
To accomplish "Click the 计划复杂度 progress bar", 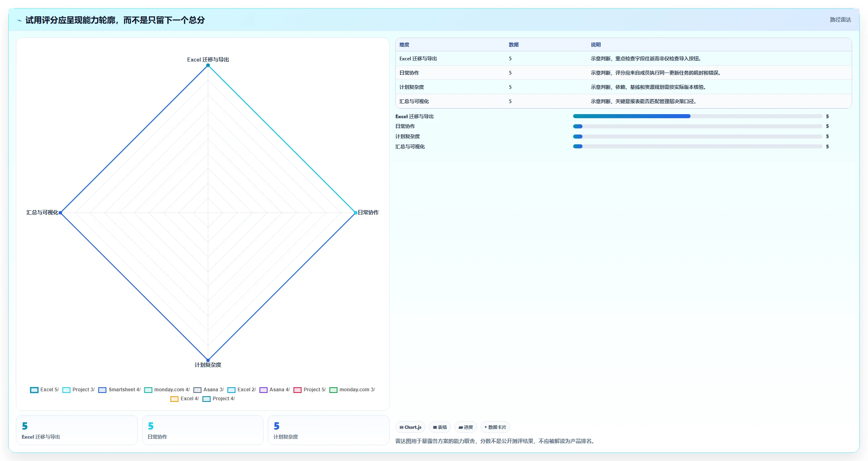I will click(x=697, y=137).
